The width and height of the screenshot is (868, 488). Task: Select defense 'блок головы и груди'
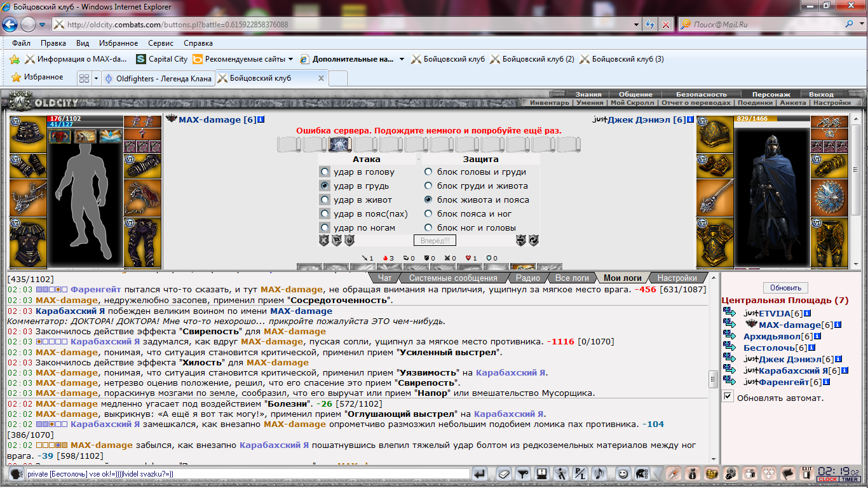tap(428, 172)
